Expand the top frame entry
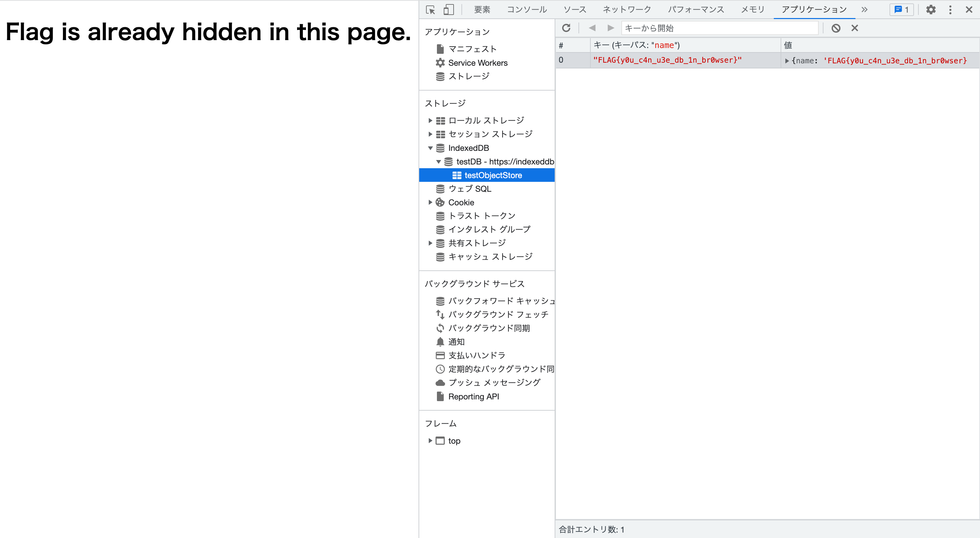Viewport: 980px width, 538px height. [430, 441]
